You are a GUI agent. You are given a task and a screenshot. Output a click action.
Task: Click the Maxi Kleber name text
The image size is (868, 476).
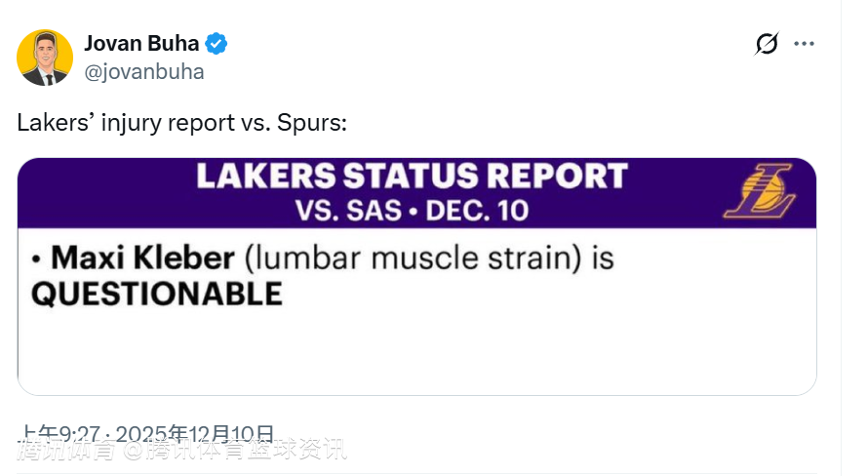[142, 258]
